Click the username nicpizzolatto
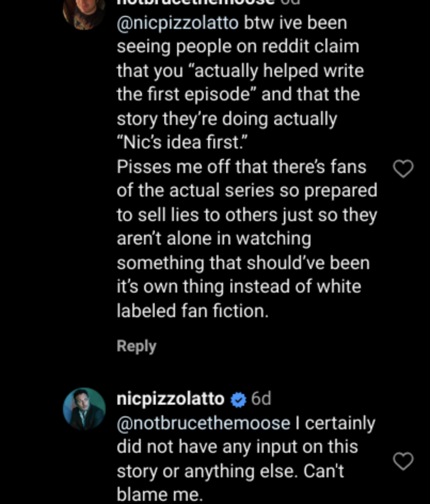Screen dimensions: 430x504 (170, 398)
